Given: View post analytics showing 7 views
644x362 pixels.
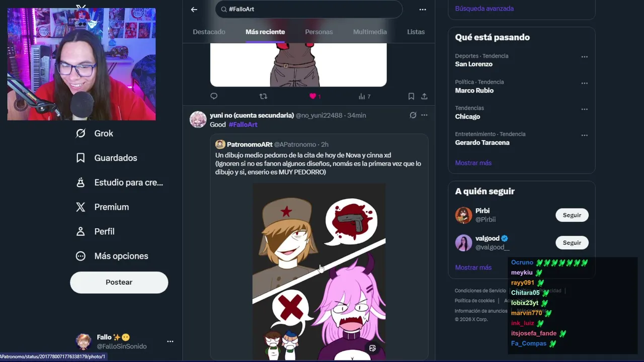Looking at the screenshot, I should coord(364,96).
